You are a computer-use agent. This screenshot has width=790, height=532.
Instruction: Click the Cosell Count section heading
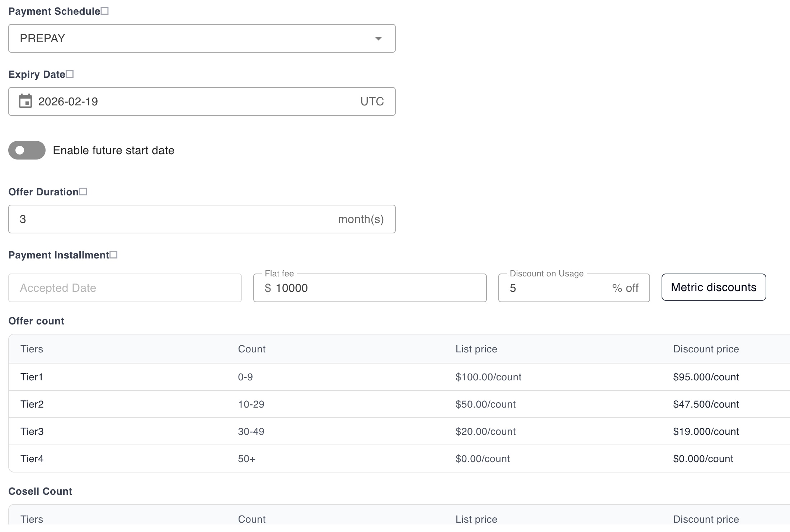40,491
